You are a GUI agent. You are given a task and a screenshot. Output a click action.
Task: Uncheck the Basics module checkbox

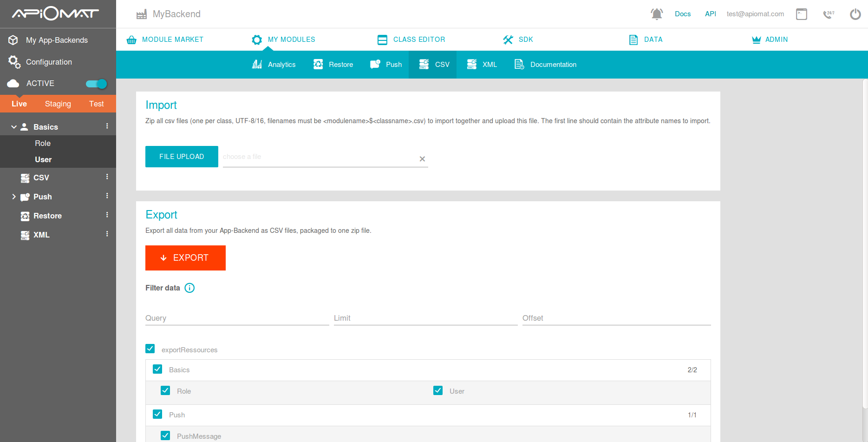point(157,369)
